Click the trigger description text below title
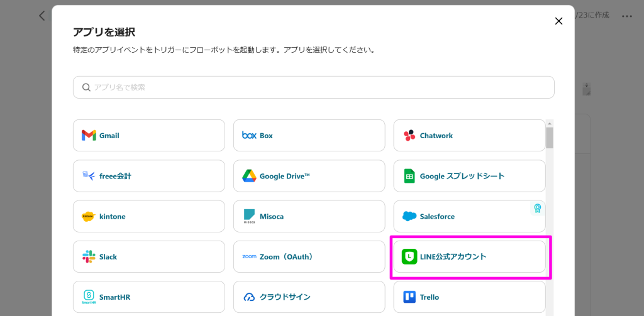 (x=223, y=52)
